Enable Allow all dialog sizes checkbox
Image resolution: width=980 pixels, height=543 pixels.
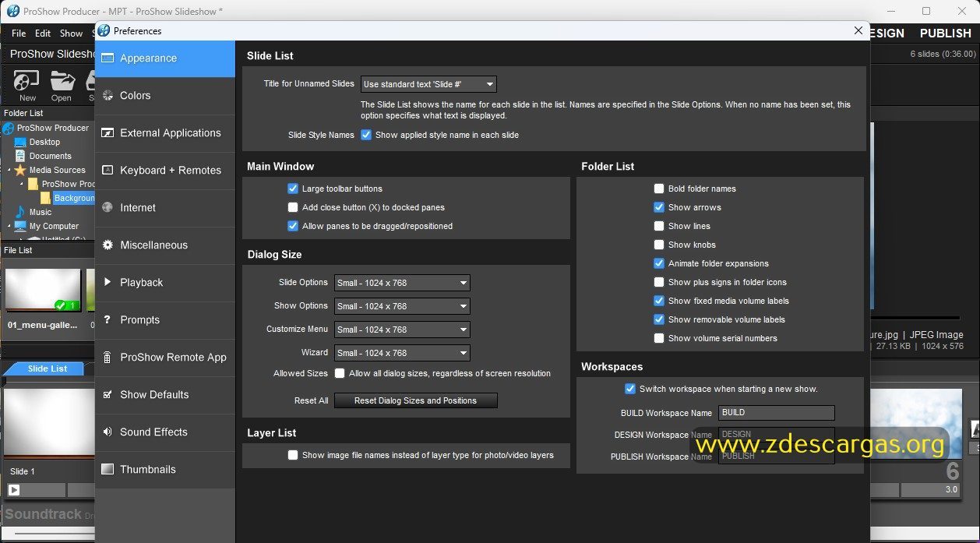340,373
